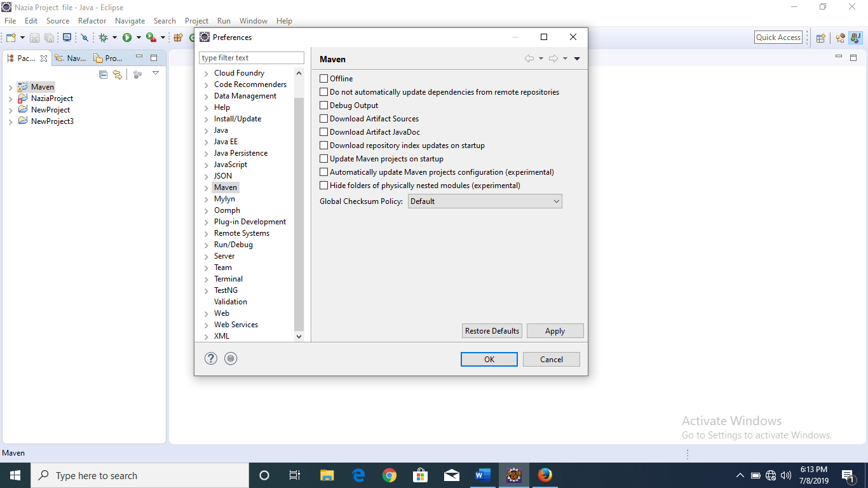Open Microsoft Word from the taskbar
The image size is (868, 488).
483,475
